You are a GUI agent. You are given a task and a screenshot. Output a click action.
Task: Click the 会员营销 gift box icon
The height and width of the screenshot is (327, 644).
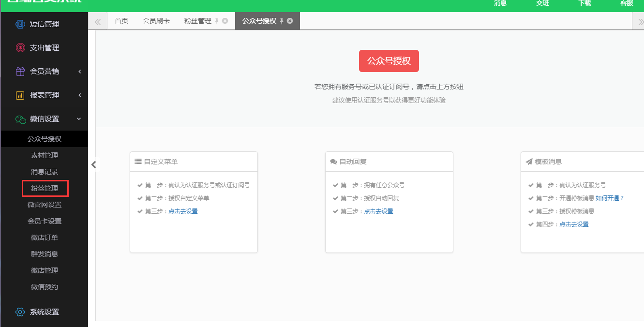point(20,72)
